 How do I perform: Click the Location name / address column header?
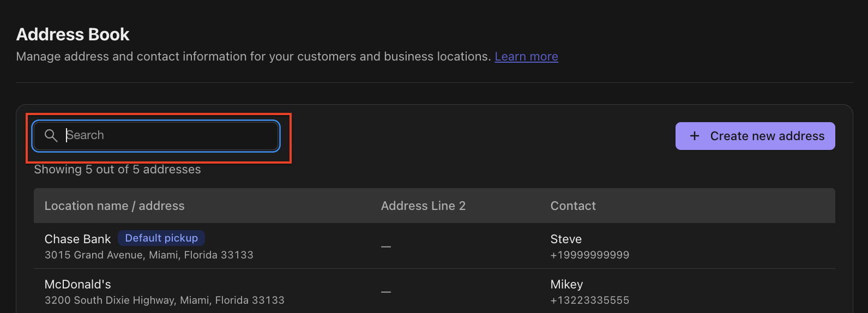(x=114, y=206)
